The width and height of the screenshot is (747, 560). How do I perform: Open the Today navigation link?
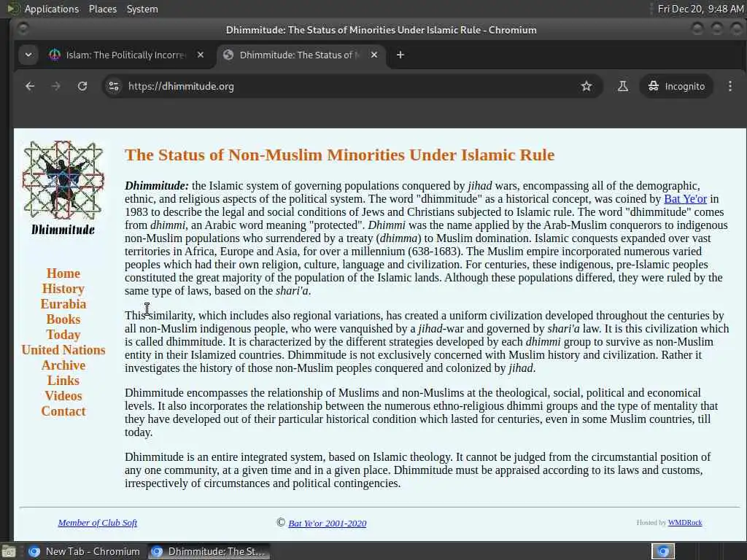63,335
